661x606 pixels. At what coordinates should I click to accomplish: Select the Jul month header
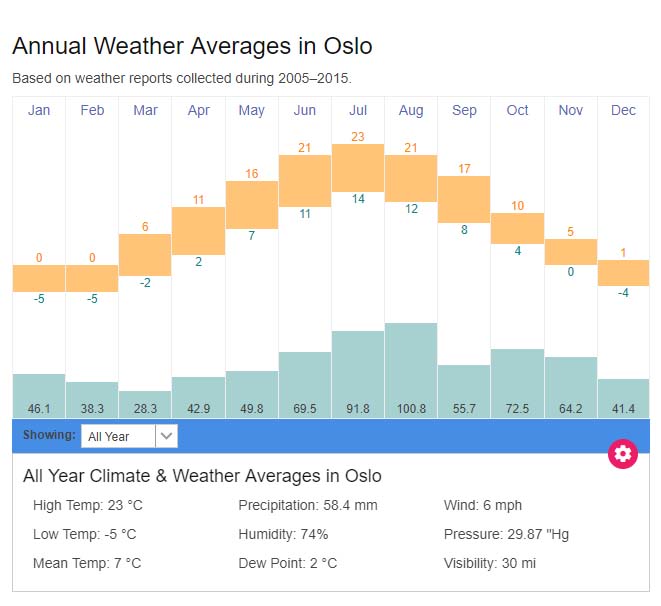pos(358,110)
